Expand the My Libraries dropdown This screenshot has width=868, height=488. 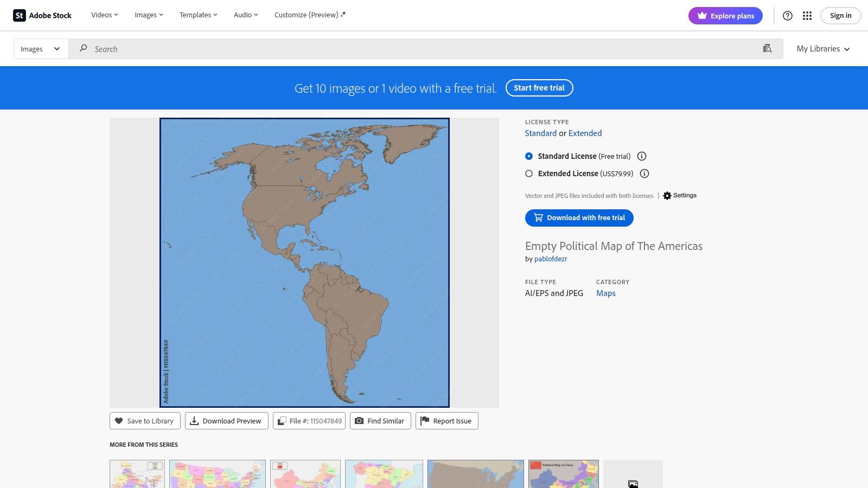pos(822,49)
